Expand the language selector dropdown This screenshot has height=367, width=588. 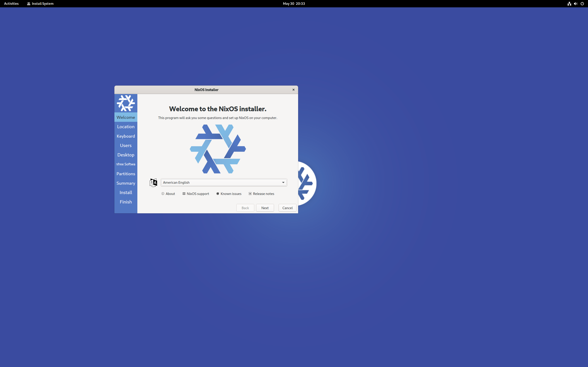click(x=283, y=182)
